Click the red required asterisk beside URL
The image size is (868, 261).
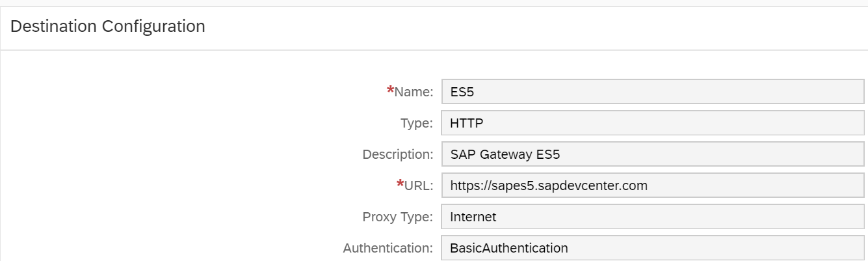(x=401, y=184)
